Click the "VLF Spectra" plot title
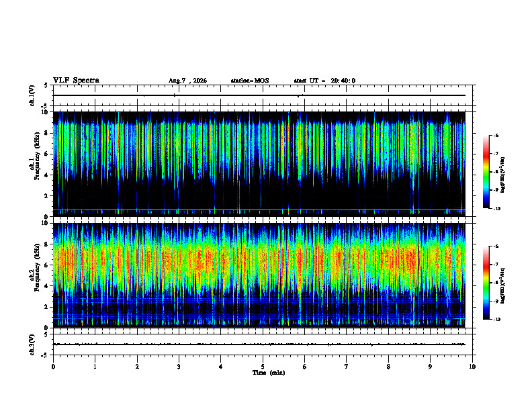 coord(77,81)
